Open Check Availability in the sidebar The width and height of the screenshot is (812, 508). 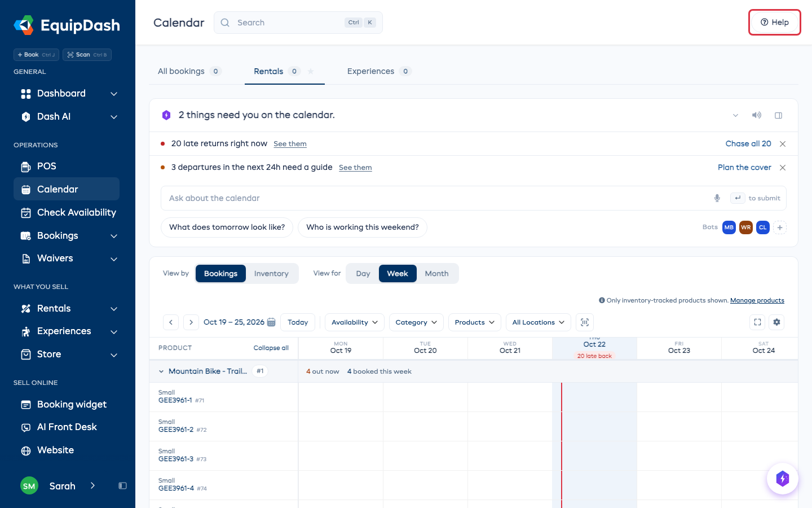click(x=67, y=213)
